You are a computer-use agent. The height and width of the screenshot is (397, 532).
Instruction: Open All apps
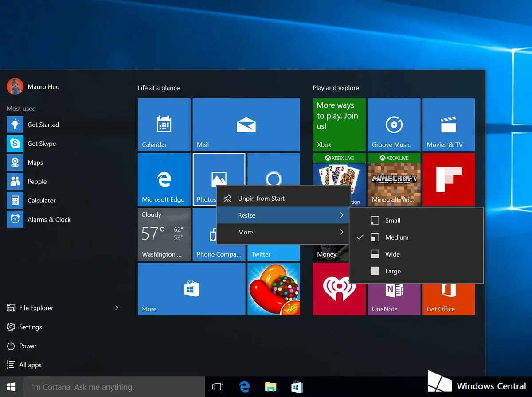pyautogui.click(x=29, y=365)
